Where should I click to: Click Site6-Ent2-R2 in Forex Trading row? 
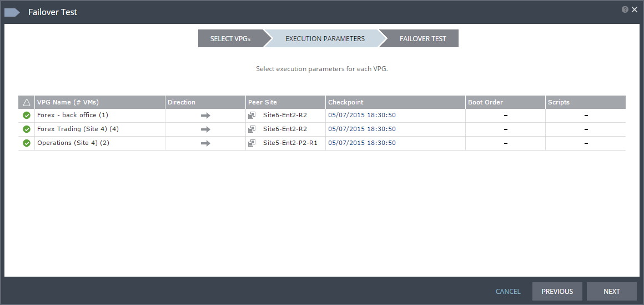point(285,129)
